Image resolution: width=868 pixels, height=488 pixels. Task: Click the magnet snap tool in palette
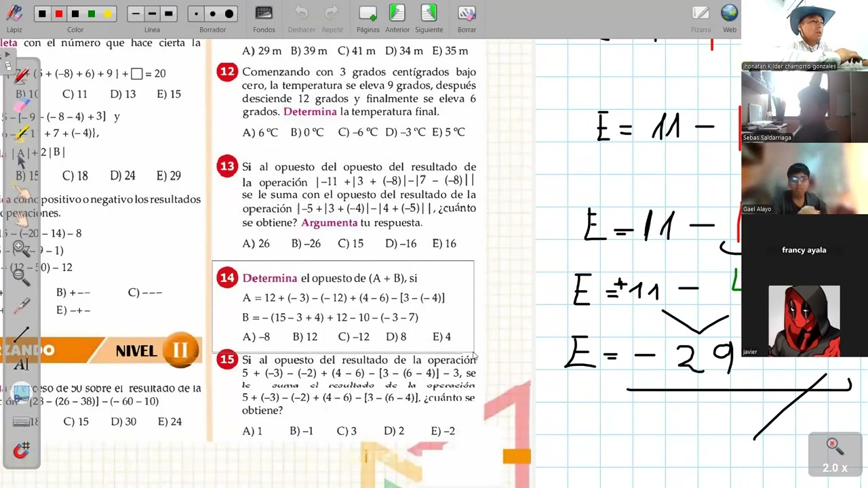point(21,450)
